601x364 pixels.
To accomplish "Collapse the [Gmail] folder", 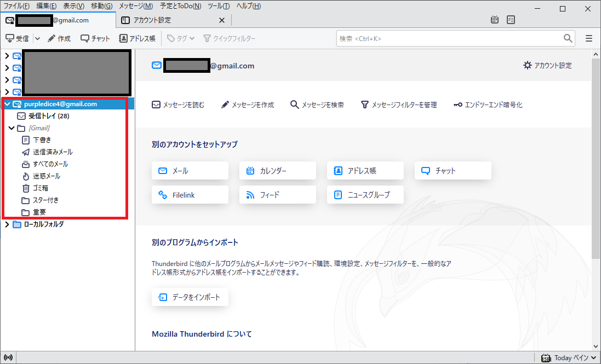I will (12, 128).
